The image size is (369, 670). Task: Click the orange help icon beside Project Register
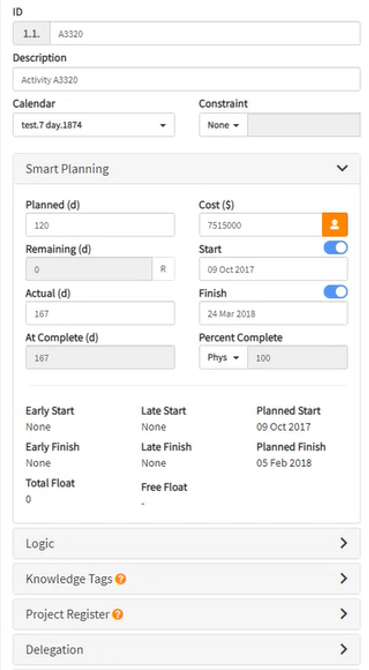pyautogui.click(x=117, y=614)
